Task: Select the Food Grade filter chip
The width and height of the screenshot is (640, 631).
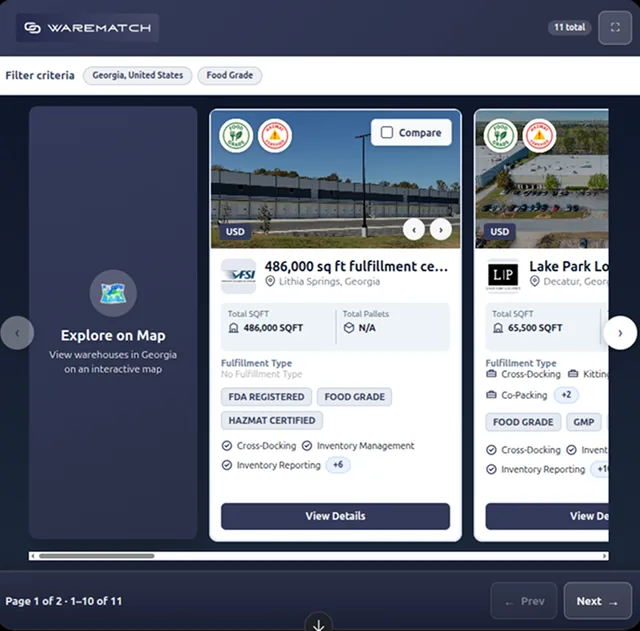Action: point(229,76)
